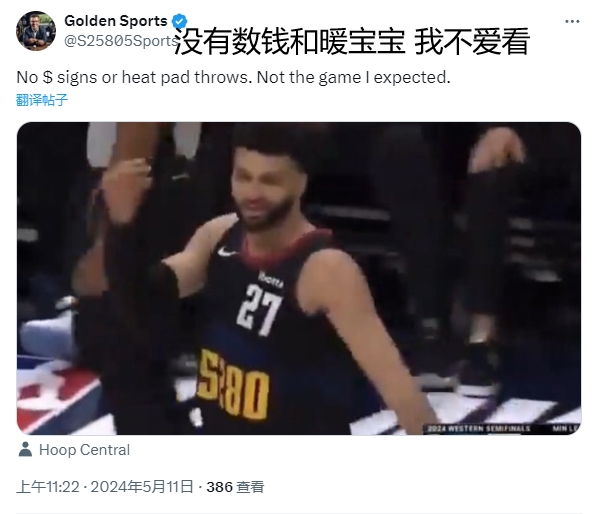Open the 386 查看 view count
This screenshot has height=514, width=594.
pyautogui.click(x=235, y=487)
